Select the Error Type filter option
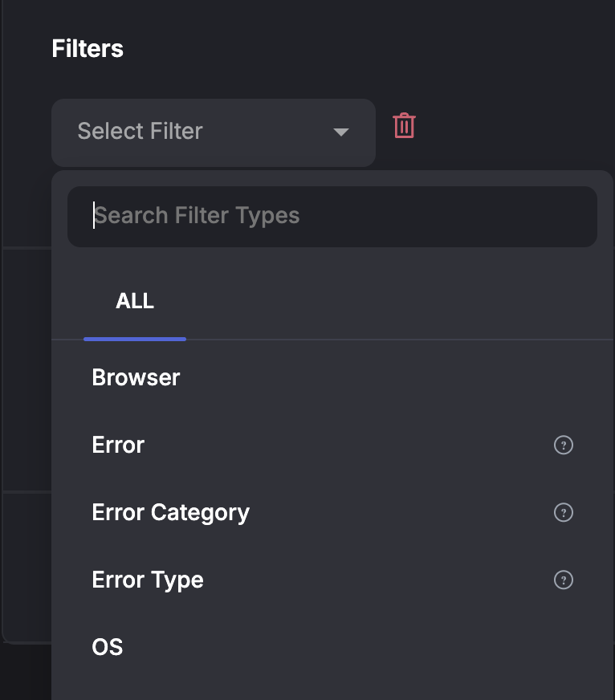 tap(148, 580)
